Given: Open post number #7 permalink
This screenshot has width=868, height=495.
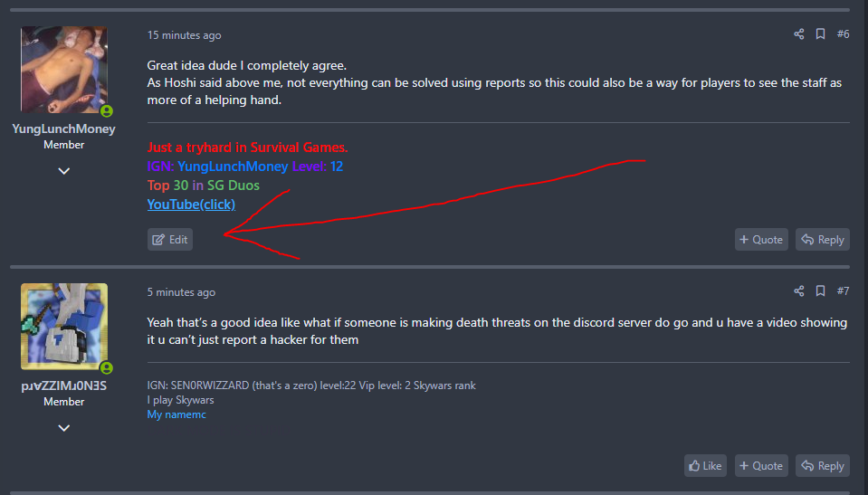Looking at the screenshot, I should click(843, 291).
